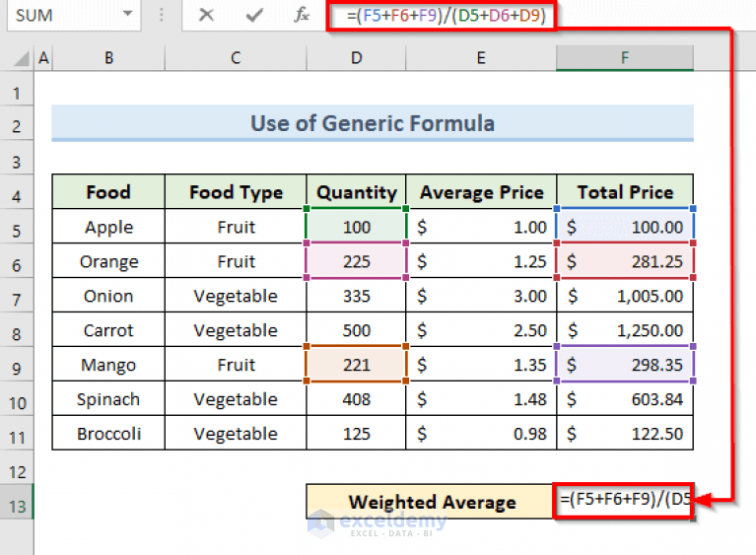The image size is (756, 555).
Task: Select average price cell 1.25
Action: click(x=481, y=261)
